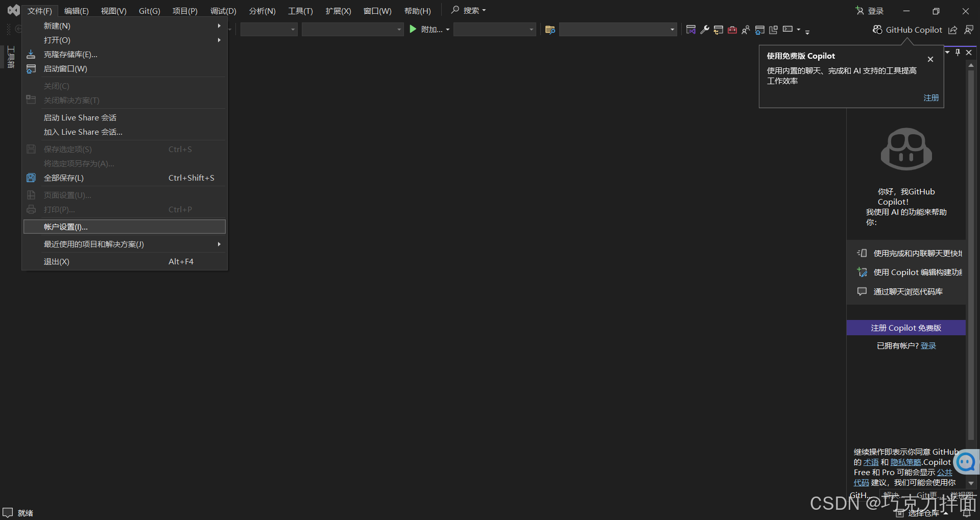Viewport: 980px width, 520px height.
Task: Expand the 打开(O) submenu
Action: 125,40
